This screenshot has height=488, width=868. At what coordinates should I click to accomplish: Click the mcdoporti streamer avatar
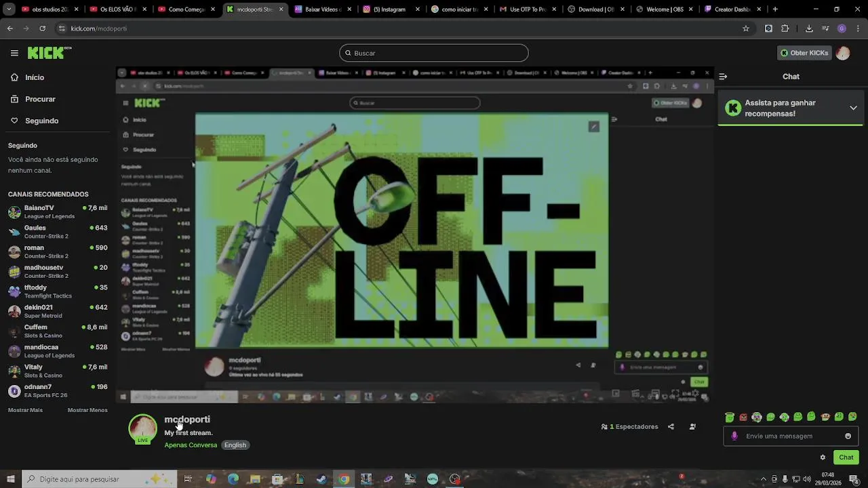[x=142, y=428]
